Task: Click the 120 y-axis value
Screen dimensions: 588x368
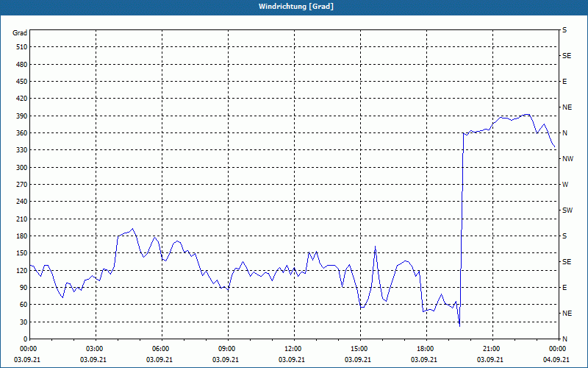Action: point(22,270)
